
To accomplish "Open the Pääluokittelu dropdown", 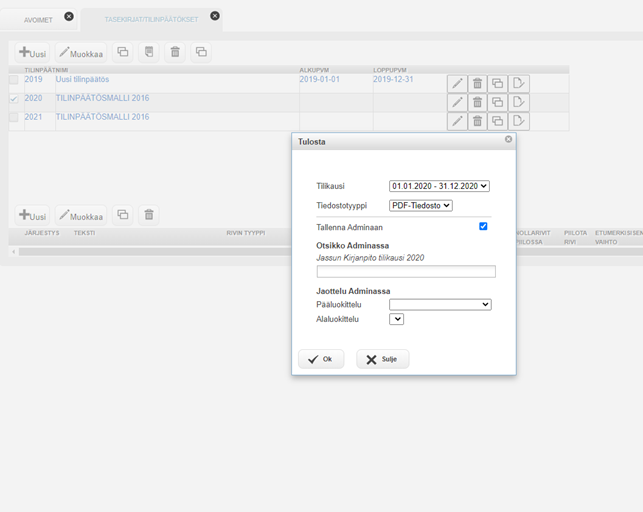I will coord(440,305).
